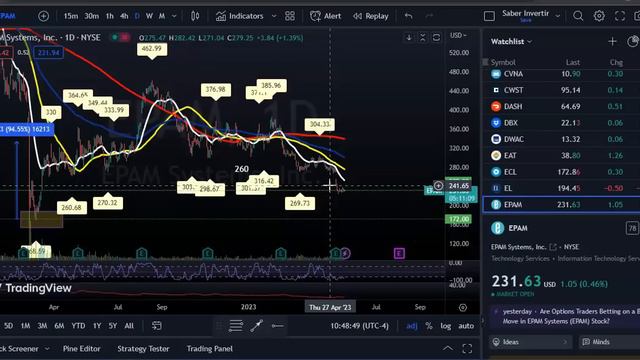Select DASH in the watchlist
Viewport: 640px width, 360px height.
click(x=561, y=107)
